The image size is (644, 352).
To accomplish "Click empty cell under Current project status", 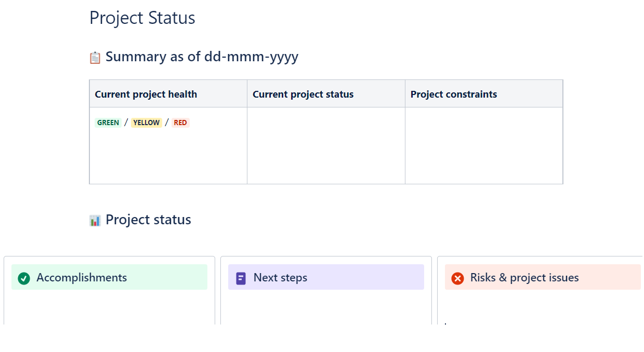I will [326, 145].
